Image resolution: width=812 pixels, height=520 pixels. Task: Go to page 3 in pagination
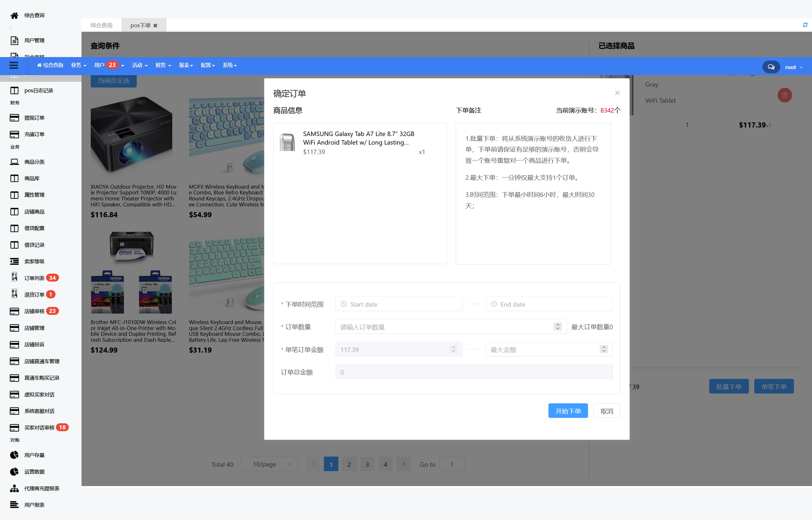pos(367,464)
